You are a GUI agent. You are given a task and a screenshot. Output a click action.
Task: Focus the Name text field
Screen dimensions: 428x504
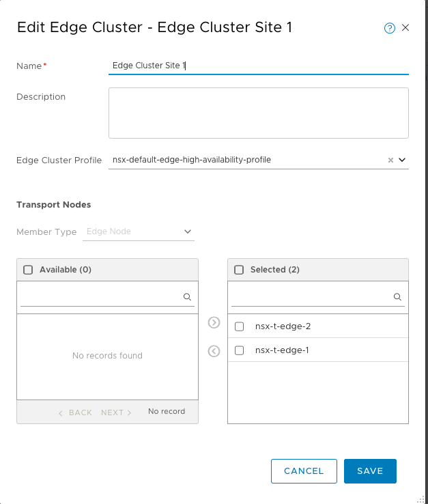click(258, 66)
